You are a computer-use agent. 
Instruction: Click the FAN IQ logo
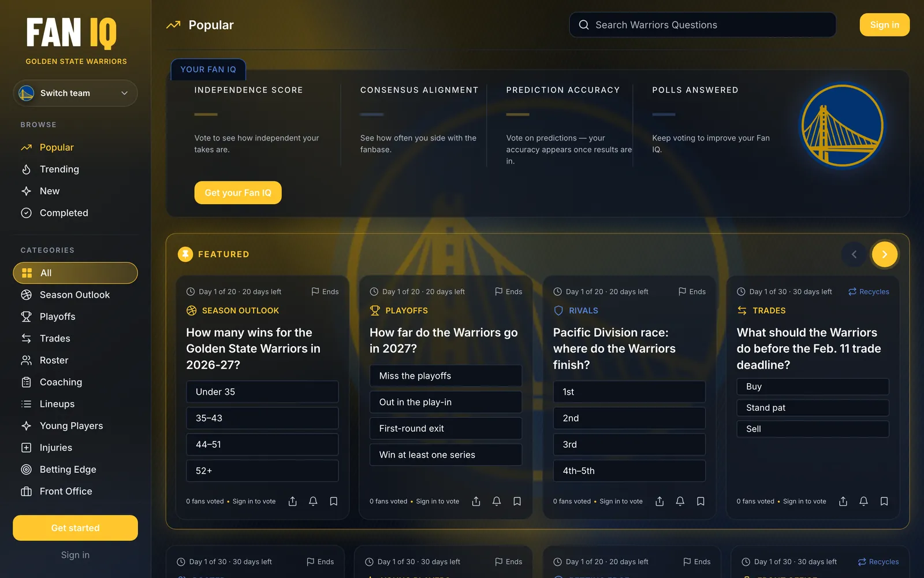(72, 33)
